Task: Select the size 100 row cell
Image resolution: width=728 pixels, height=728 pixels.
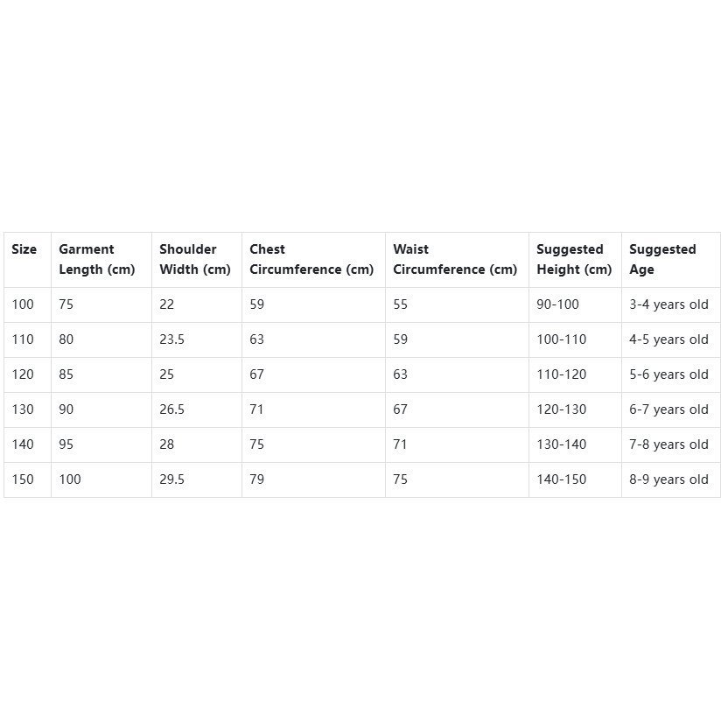Action: 23,304
